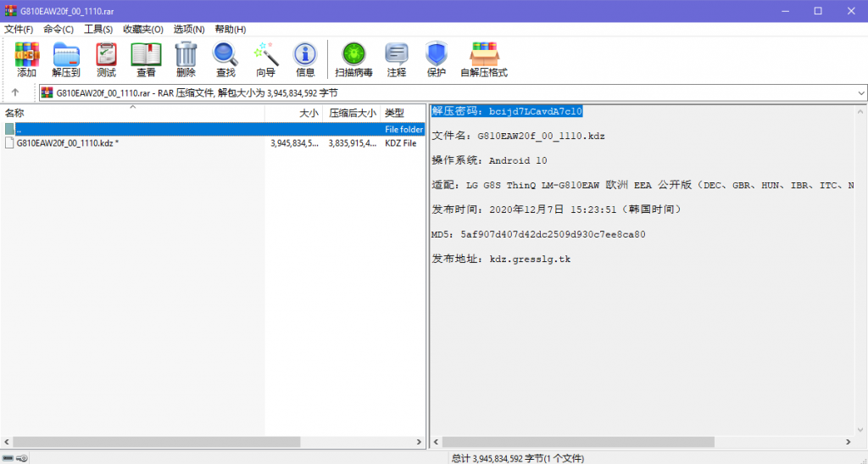
Task: Open the 文件(F) menu
Action: [x=19, y=30]
